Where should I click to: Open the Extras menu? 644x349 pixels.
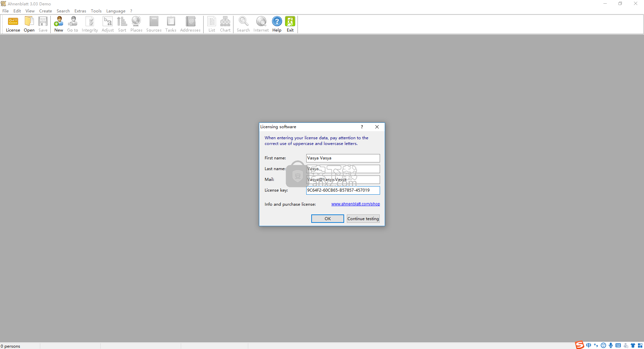click(x=80, y=11)
